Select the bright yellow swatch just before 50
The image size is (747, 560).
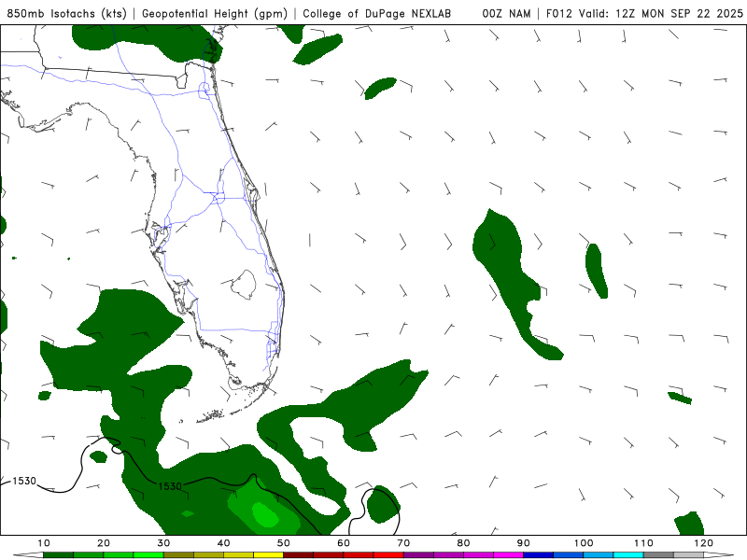point(268,555)
